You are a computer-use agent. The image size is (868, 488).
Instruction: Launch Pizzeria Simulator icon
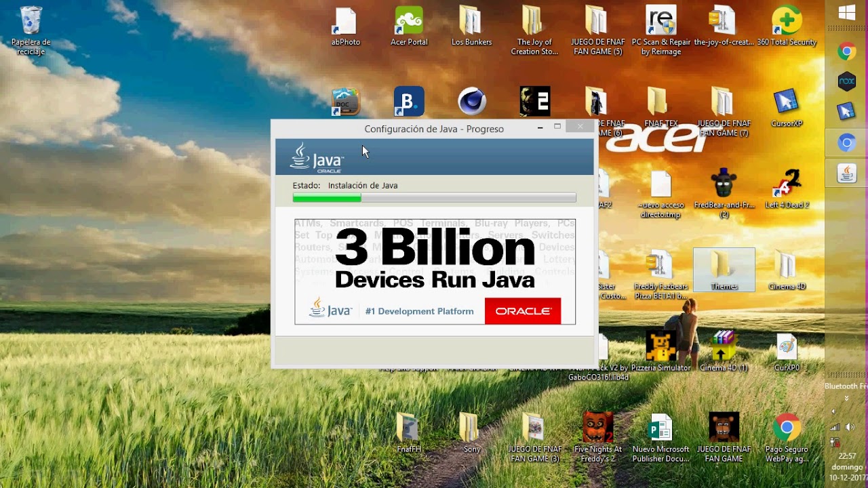[660, 352]
